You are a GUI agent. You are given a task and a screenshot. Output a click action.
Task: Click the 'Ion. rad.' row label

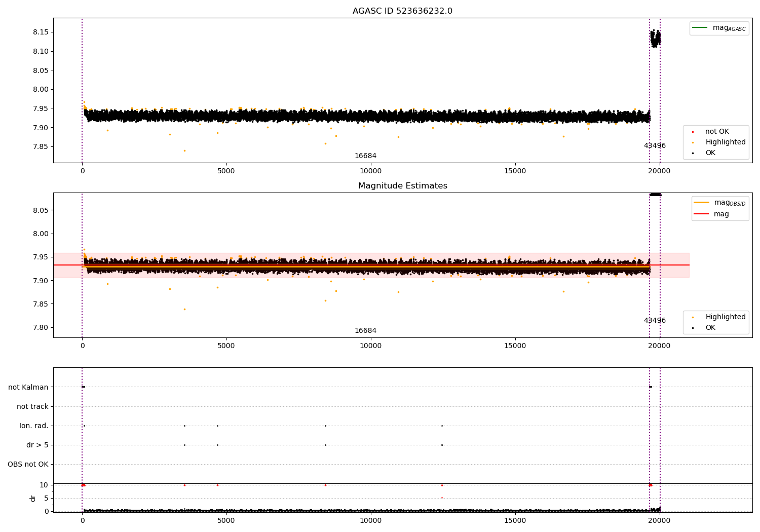(34, 426)
